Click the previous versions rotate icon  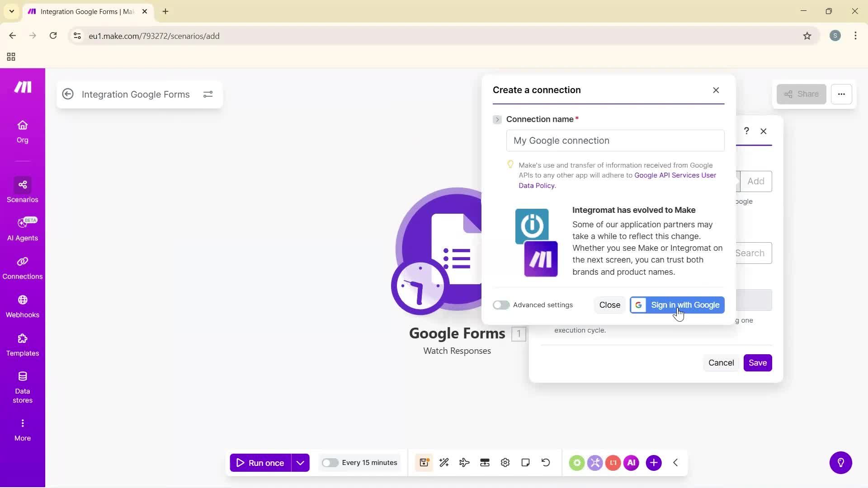tap(546, 463)
